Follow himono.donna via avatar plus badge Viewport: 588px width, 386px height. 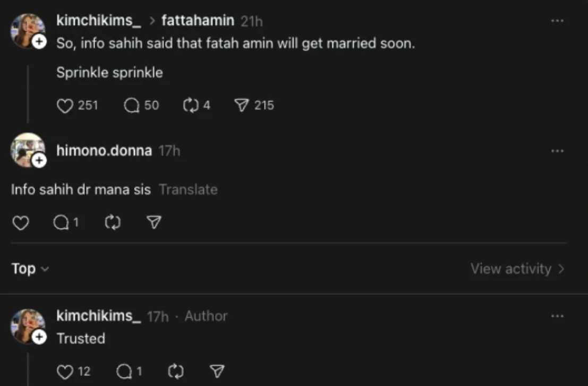click(40, 161)
